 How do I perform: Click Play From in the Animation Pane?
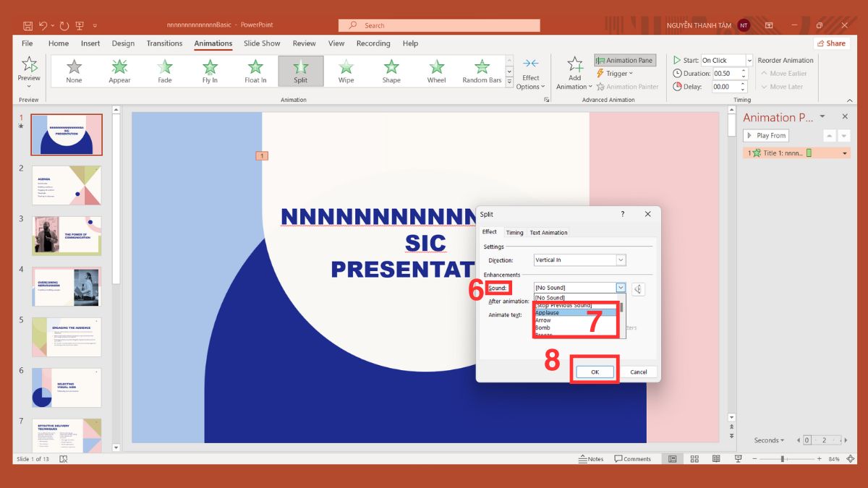(x=766, y=135)
